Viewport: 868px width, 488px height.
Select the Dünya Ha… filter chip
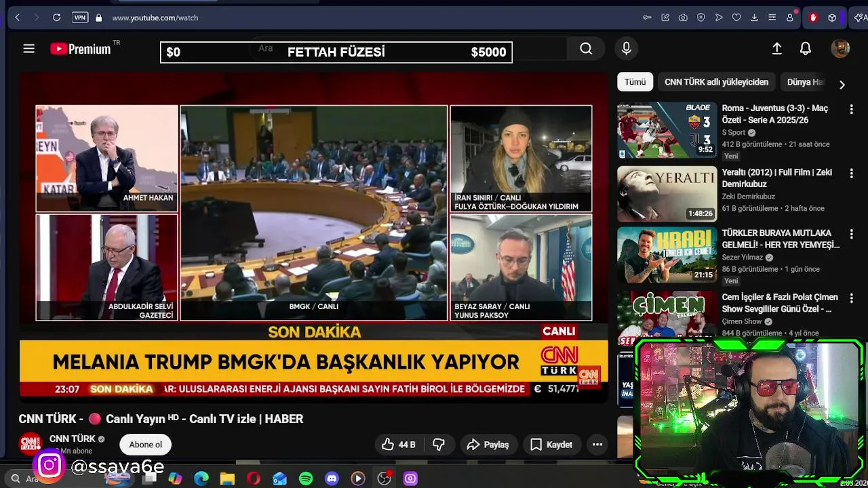806,82
